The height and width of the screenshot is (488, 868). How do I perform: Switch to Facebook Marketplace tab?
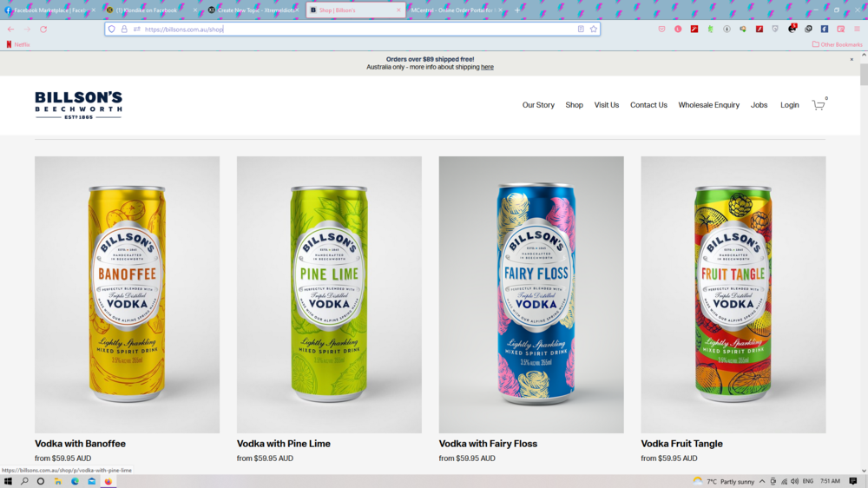click(49, 10)
